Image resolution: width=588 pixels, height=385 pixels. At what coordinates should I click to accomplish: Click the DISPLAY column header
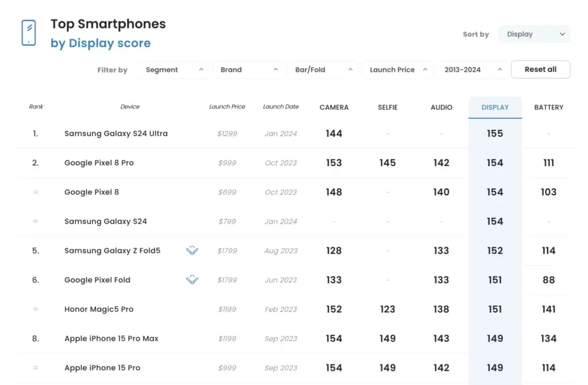click(495, 107)
